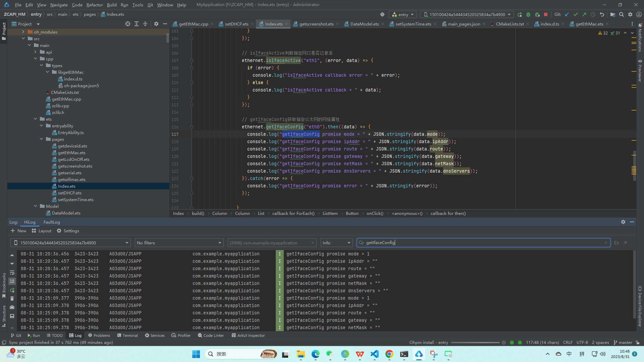Expand the api folder
644x362 pixels.
(35, 52)
